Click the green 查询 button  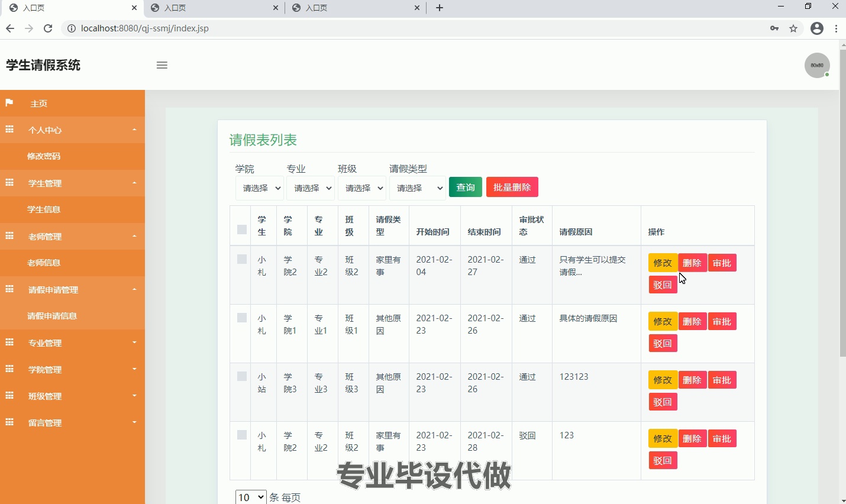pos(466,188)
